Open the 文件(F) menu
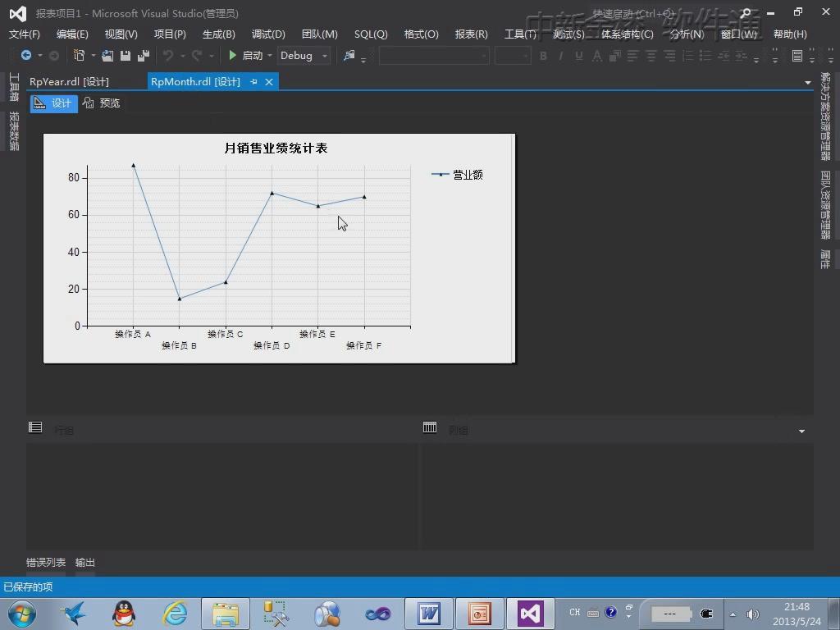 (24, 34)
